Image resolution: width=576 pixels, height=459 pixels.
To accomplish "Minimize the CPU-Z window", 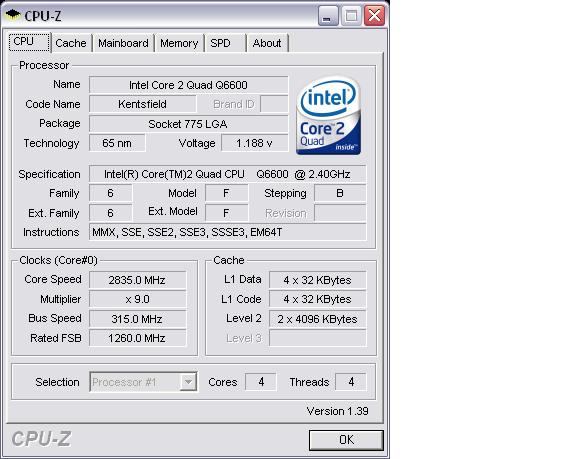I will [x=328, y=16].
